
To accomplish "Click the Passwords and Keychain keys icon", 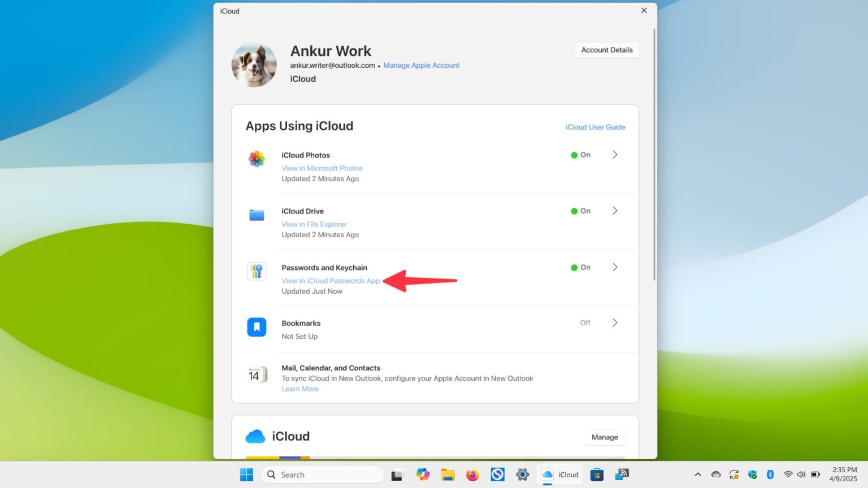I will tap(257, 271).
